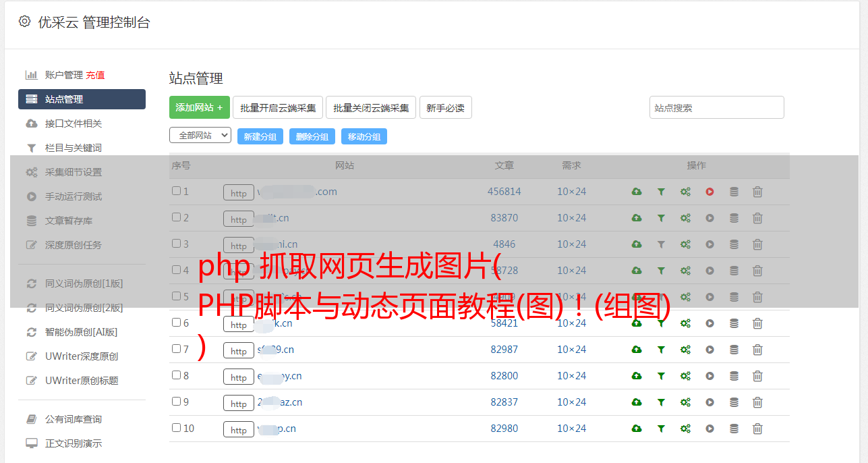Click 批量开启云端采集 button

tap(278, 107)
